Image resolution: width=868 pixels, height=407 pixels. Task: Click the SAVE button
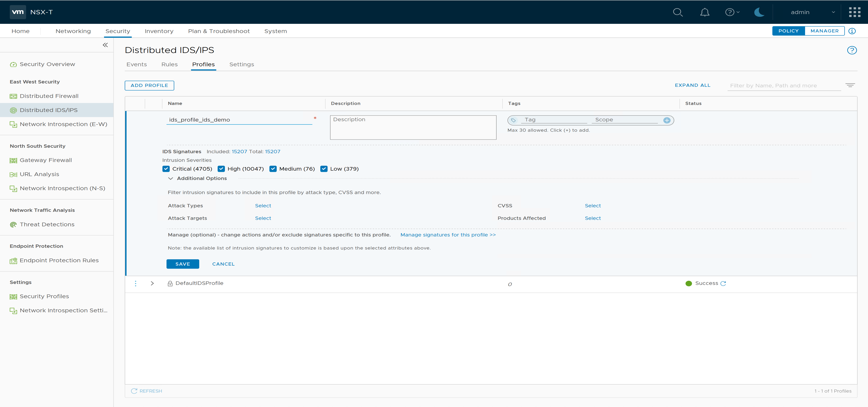coord(183,264)
